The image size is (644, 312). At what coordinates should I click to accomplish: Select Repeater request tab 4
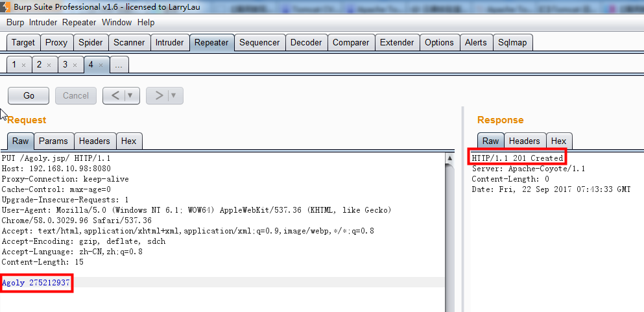pyautogui.click(x=91, y=65)
